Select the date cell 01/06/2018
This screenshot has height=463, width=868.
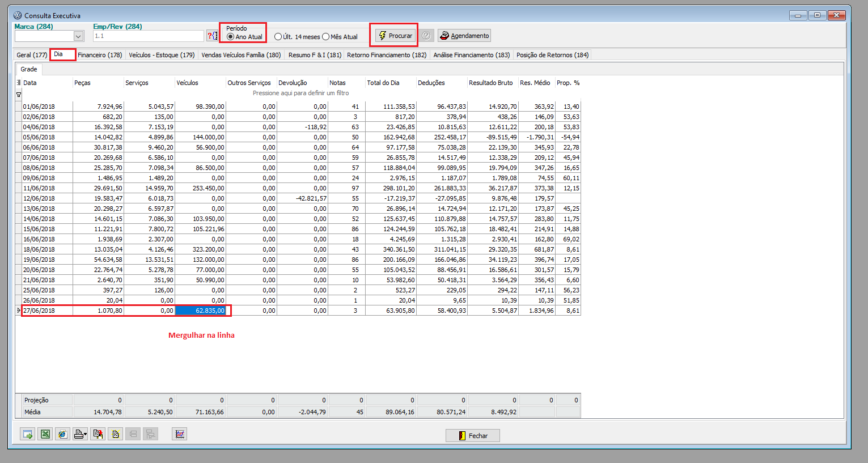click(47, 107)
